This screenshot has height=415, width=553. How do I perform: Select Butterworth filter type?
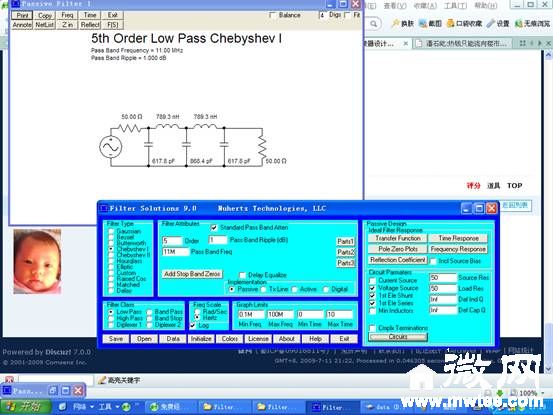[111, 243]
